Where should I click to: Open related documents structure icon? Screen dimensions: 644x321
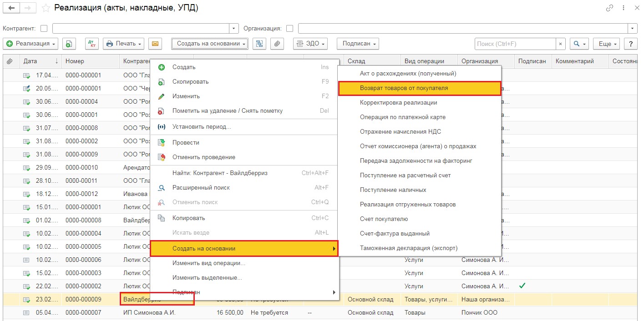[x=259, y=44]
